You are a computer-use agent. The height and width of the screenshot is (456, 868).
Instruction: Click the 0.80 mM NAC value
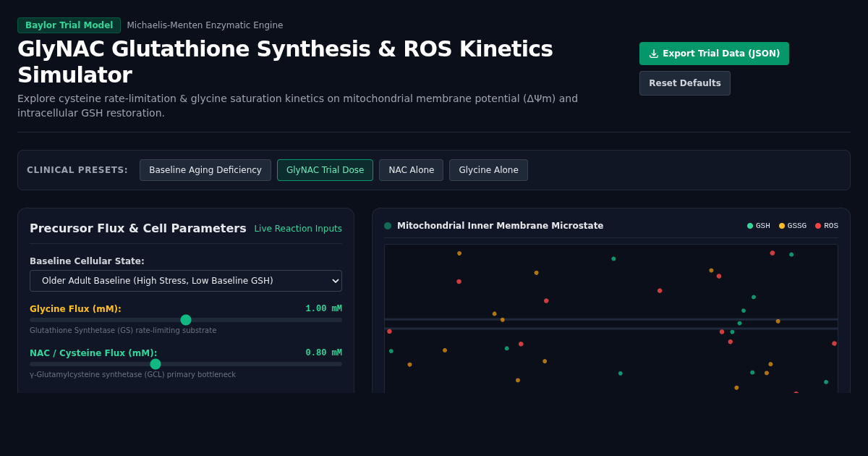(323, 352)
